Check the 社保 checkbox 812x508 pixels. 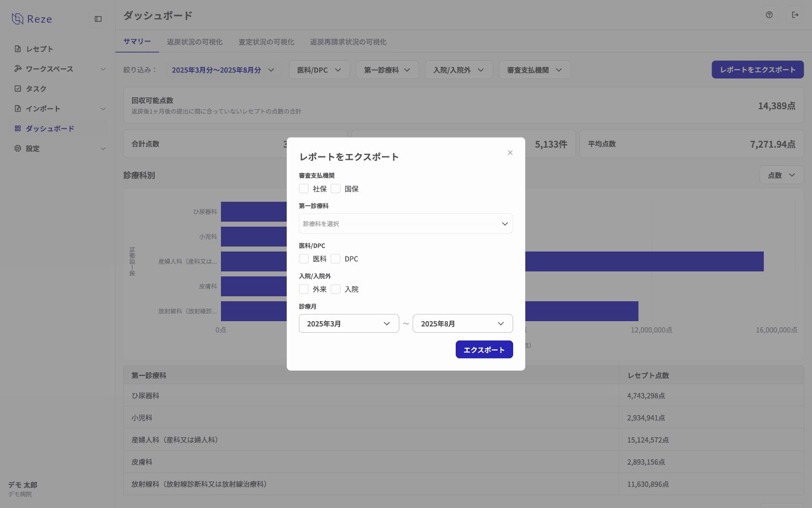tap(304, 188)
